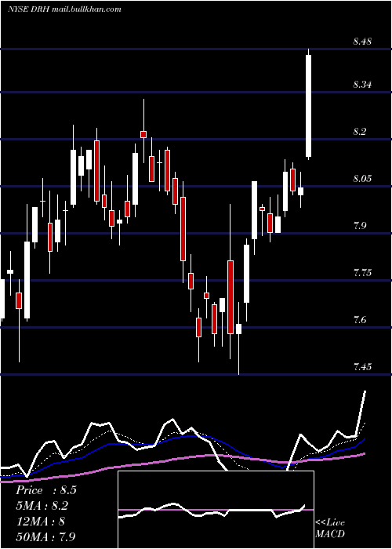
Task: Click the 7.75 price axis label
Action: pyautogui.click(x=362, y=273)
